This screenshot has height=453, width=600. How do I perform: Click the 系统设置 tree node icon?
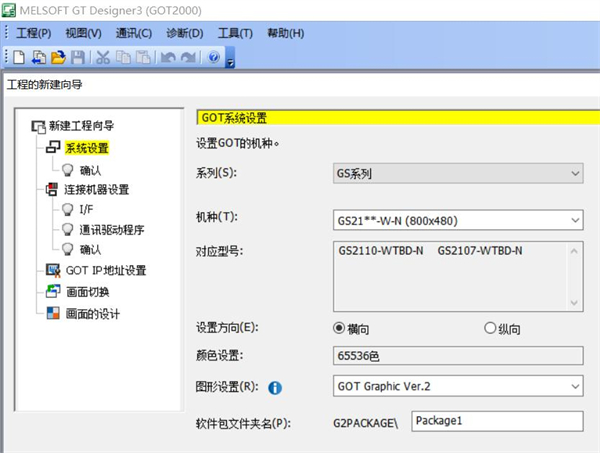tap(53, 147)
